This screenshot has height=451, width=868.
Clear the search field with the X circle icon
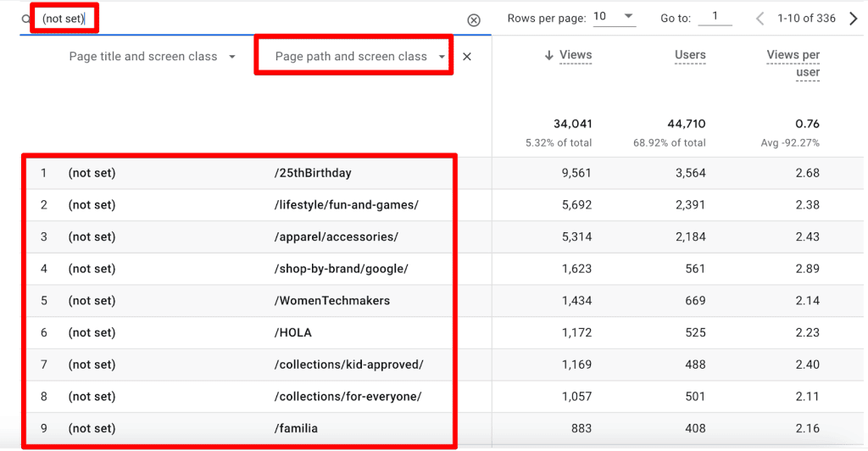pos(473,20)
